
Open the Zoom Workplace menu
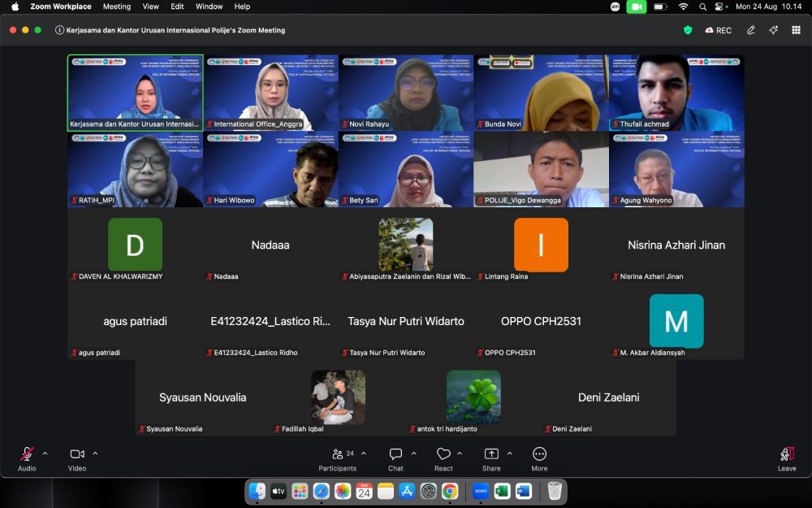click(61, 7)
